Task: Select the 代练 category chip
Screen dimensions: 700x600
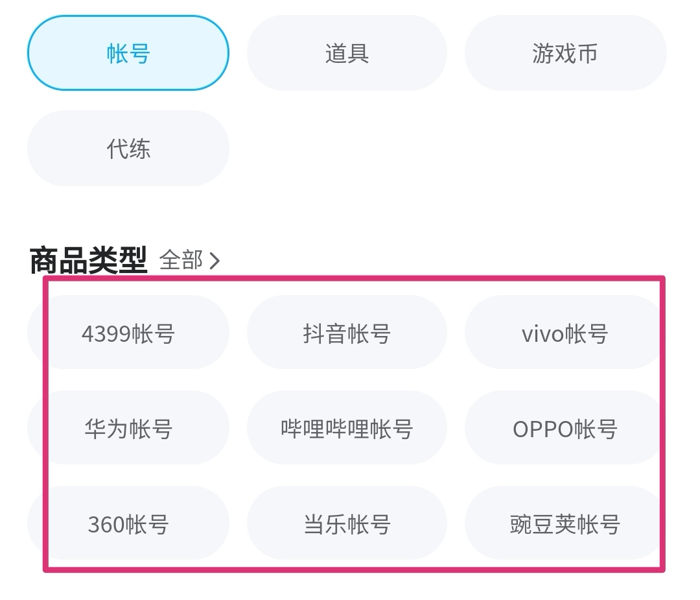Action: tap(128, 149)
